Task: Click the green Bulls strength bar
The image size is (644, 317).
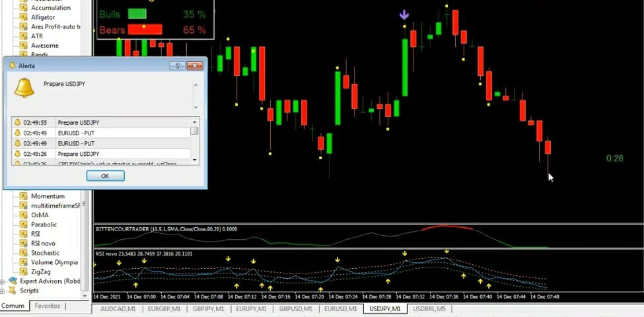Action: pyautogui.click(x=137, y=13)
